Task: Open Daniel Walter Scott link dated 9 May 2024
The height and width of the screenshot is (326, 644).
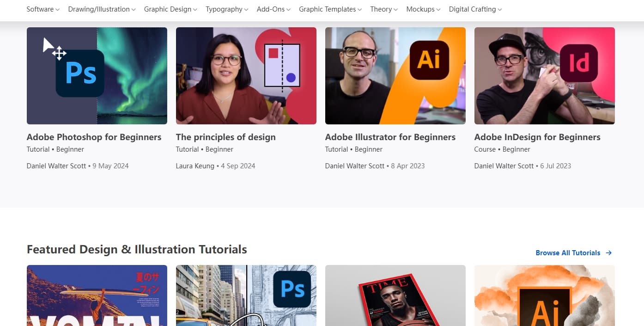Action: click(x=56, y=166)
